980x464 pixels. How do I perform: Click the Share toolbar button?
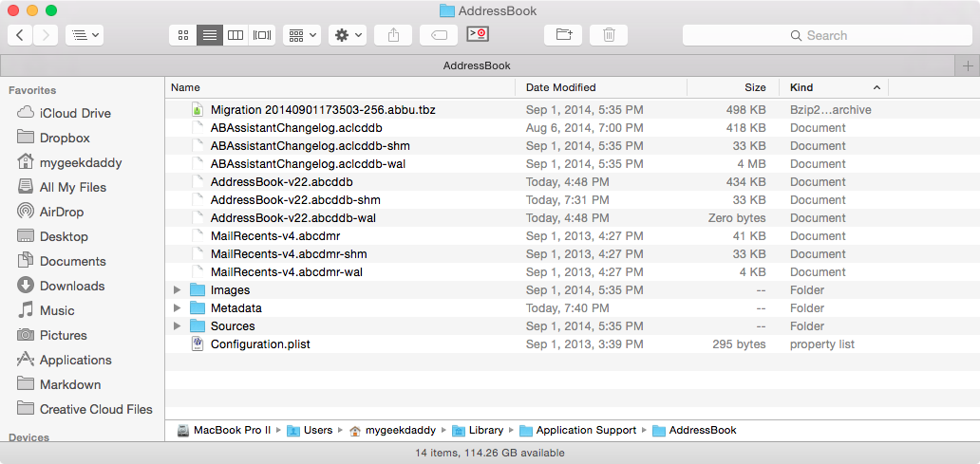[393, 35]
